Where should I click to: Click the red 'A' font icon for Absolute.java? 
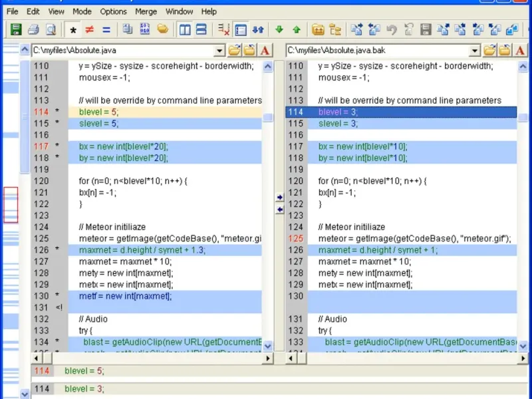tap(265, 50)
